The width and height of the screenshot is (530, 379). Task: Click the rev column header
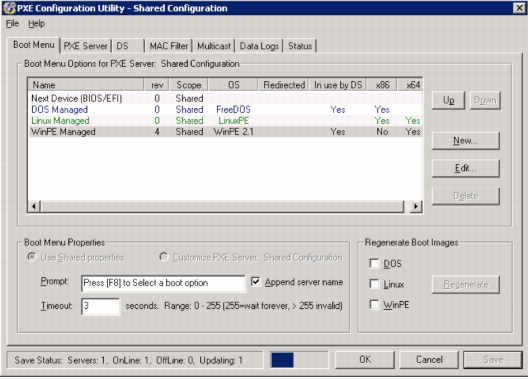point(156,85)
